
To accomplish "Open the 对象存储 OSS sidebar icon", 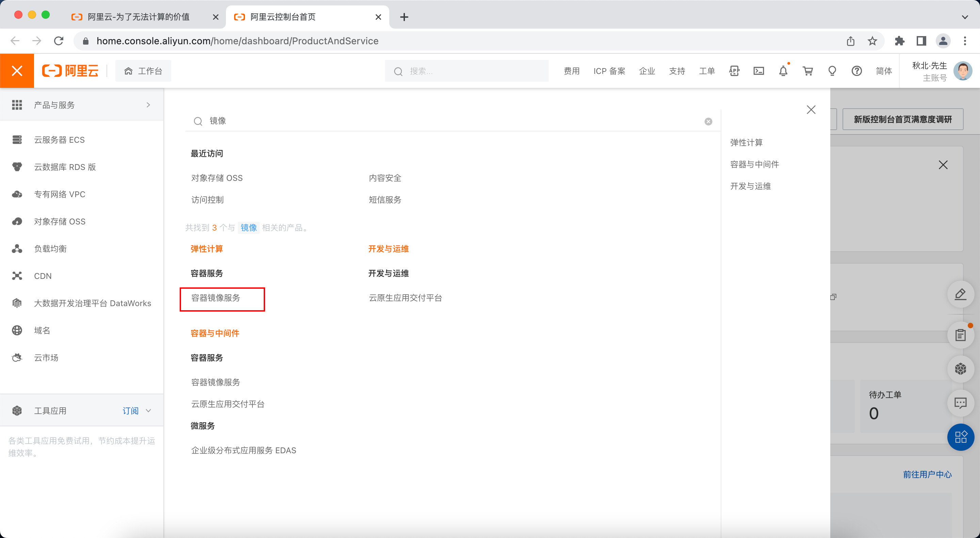I will (17, 221).
